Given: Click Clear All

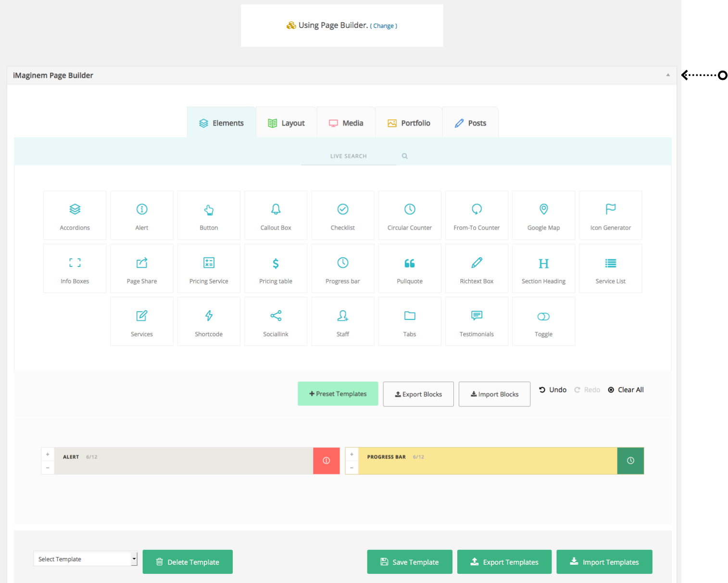Looking at the screenshot, I should tap(626, 390).
